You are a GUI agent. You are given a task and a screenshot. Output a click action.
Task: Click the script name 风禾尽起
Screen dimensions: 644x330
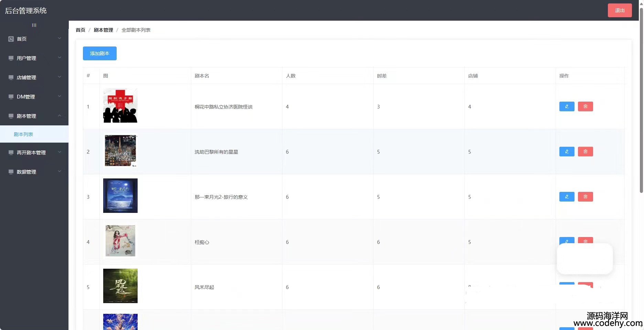click(x=204, y=287)
